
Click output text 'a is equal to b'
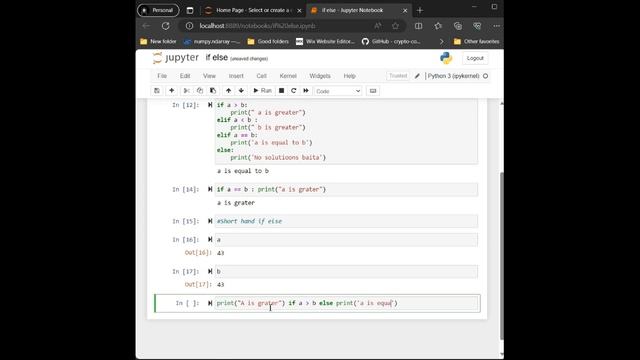pos(243,171)
